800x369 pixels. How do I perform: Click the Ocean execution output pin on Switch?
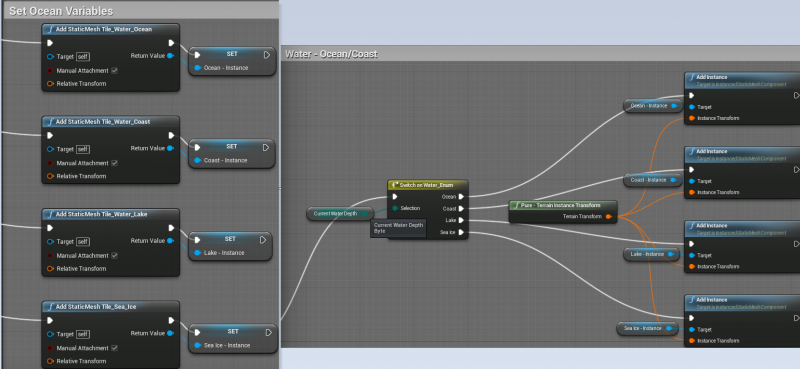461,196
